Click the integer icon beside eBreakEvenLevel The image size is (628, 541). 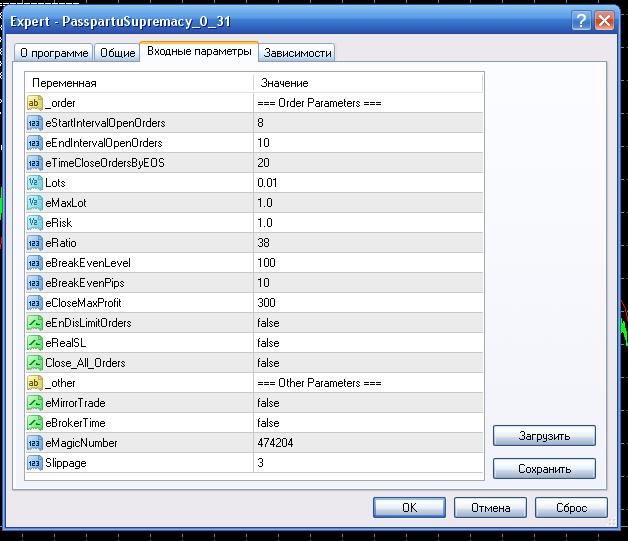35,263
